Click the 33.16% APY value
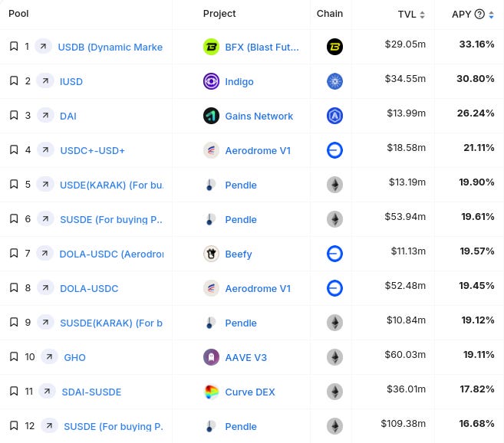 [x=476, y=44]
